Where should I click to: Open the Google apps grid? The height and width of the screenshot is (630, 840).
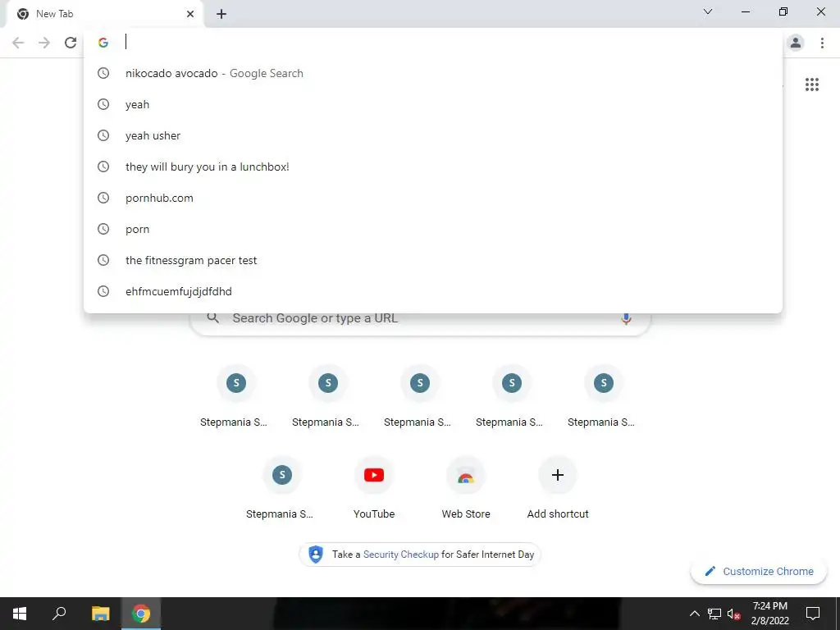coord(811,84)
